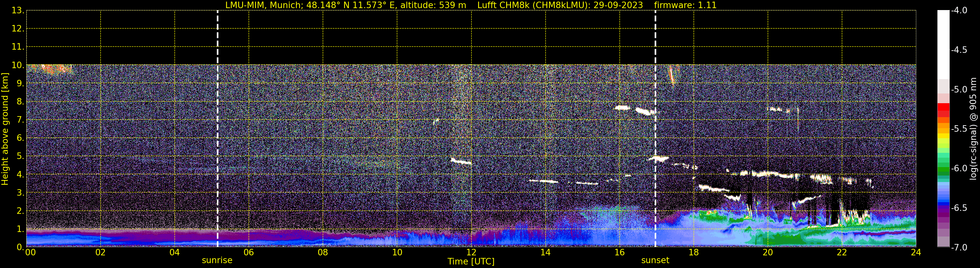The height and width of the screenshot is (268, 980).
Task: Click height-axis tick label '2.'
Action: 20,211
